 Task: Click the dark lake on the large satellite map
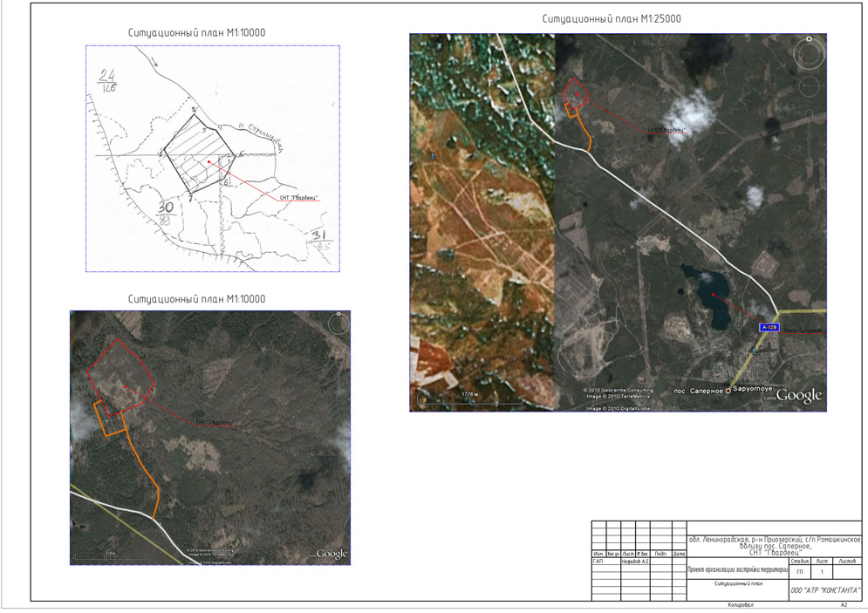pos(713,296)
